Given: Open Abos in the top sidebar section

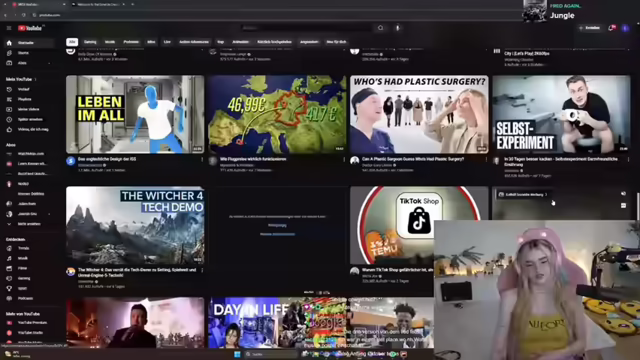Looking at the screenshot, I should [x=29, y=63].
